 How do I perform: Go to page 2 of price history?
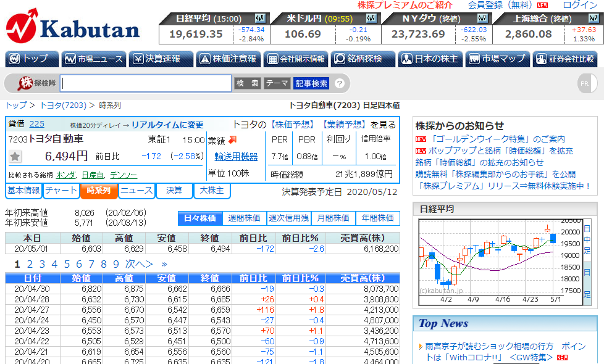(30, 264)
